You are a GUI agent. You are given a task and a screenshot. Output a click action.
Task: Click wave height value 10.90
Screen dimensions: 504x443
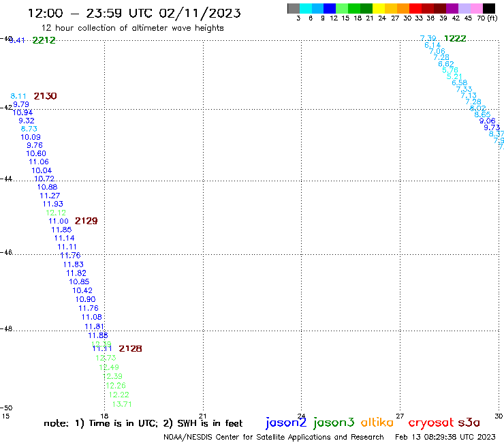point(86,299)
